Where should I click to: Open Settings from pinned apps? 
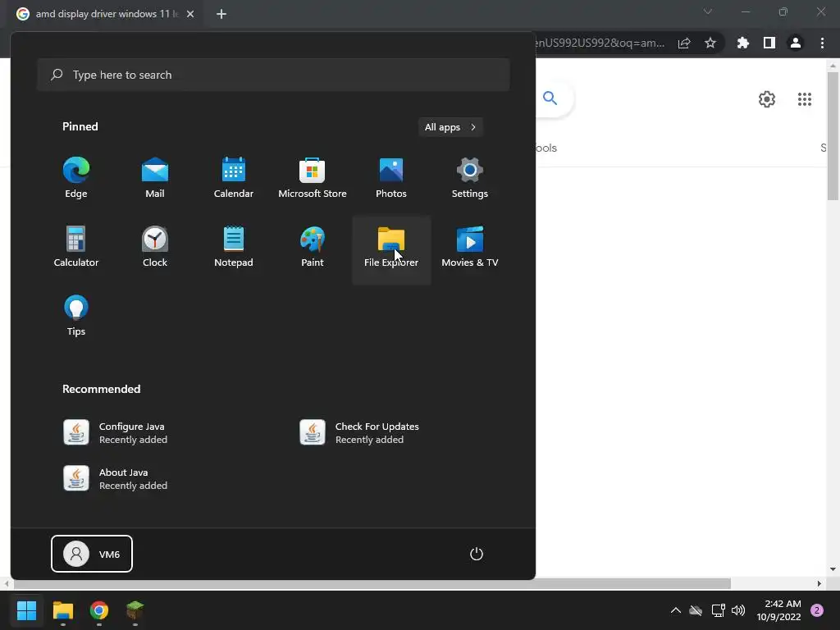pos(470,178)
